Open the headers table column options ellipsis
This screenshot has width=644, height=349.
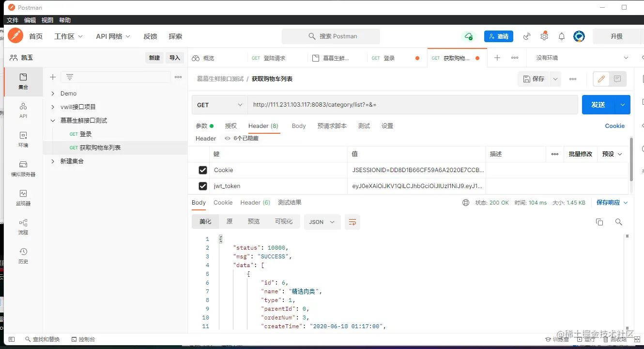tap(555, 154)
